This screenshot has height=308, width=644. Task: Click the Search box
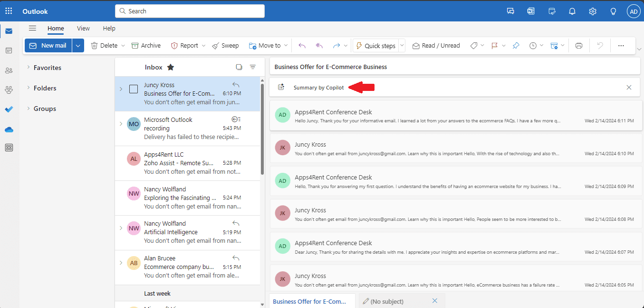click(190, 11)
